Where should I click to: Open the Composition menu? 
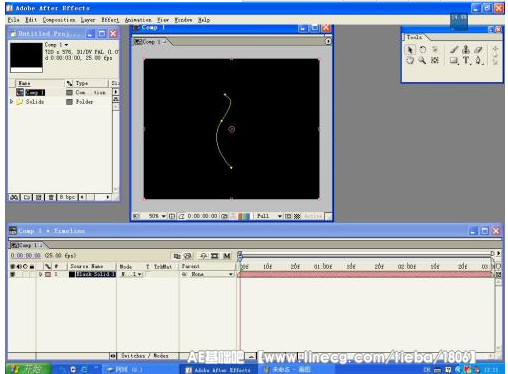coord(59,20)
